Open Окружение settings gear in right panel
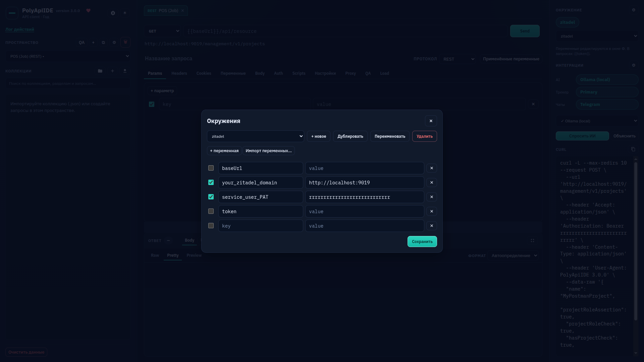 (x=634, y=10)
